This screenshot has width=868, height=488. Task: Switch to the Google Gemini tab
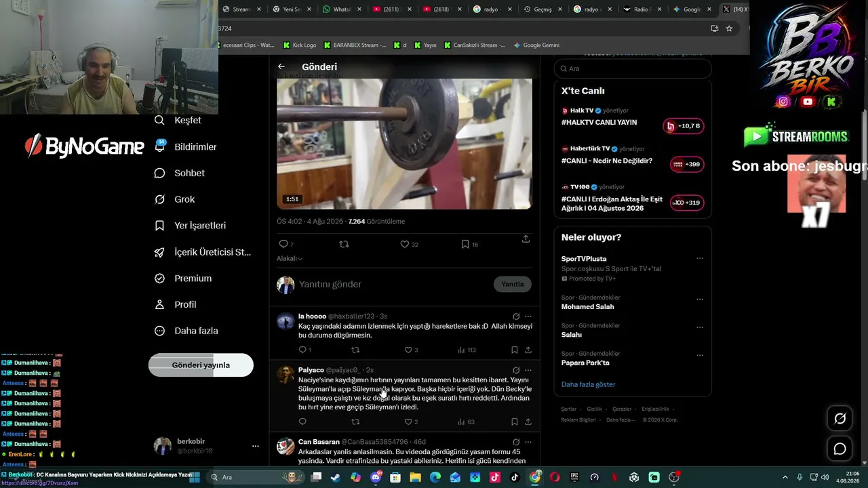click(692, 9)
